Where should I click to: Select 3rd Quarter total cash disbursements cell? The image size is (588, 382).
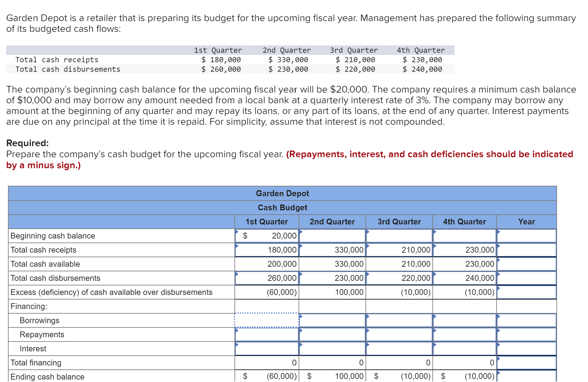pos(399,278)
